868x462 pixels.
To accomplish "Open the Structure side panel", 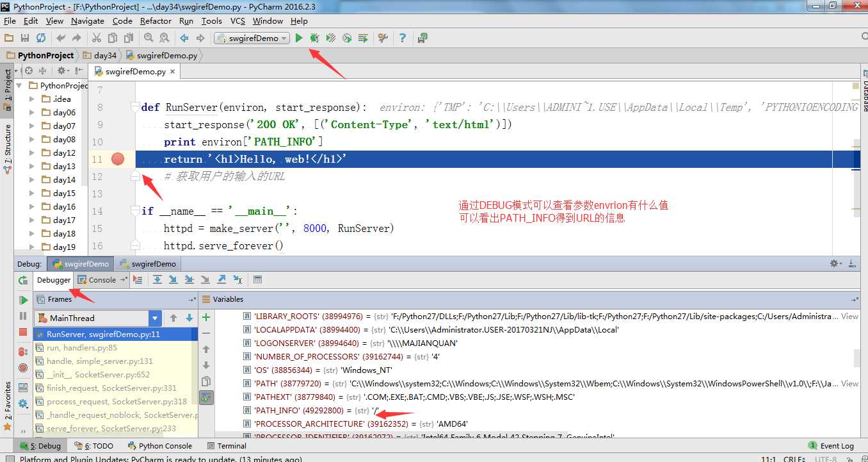I will point(7,149).
